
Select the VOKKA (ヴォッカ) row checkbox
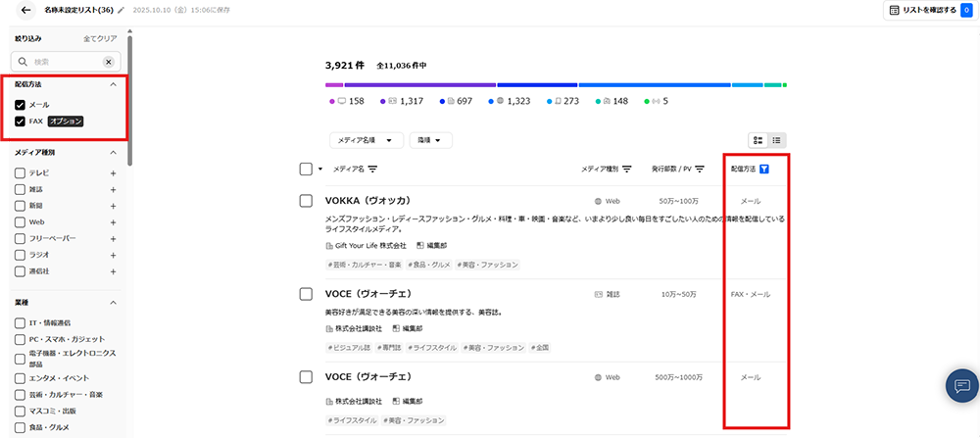point(306,201)
